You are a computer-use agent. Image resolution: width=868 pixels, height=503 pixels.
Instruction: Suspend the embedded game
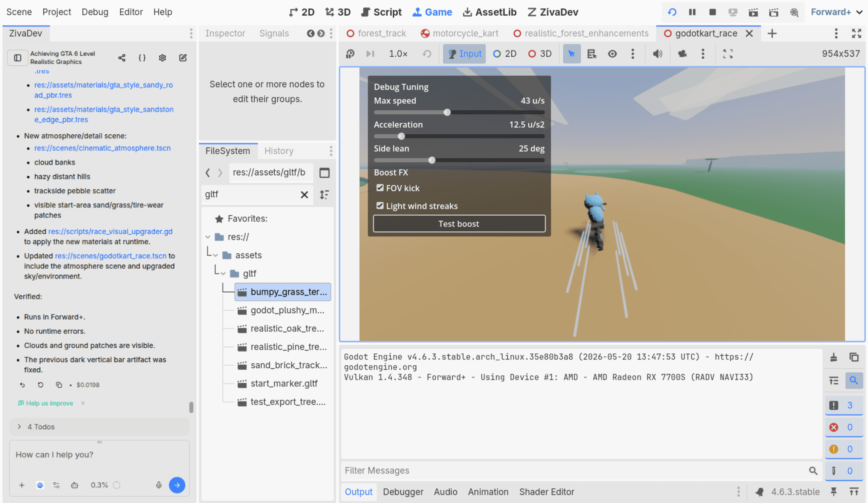350,54
